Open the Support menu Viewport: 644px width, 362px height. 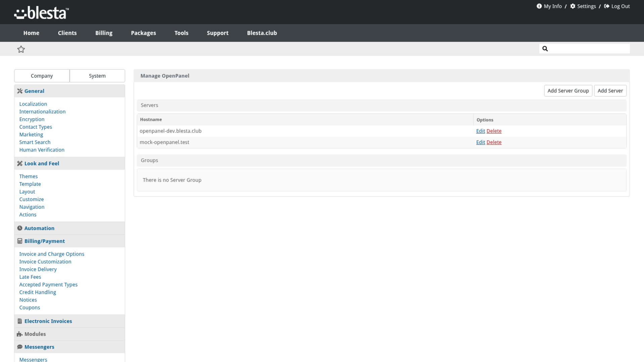(217, 33)
